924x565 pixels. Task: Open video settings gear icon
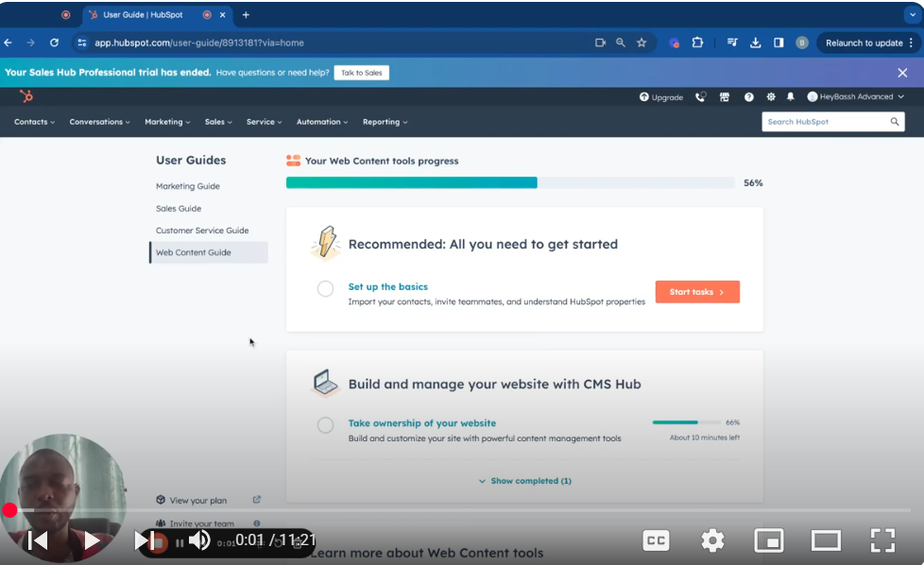(x=712, y=540)
